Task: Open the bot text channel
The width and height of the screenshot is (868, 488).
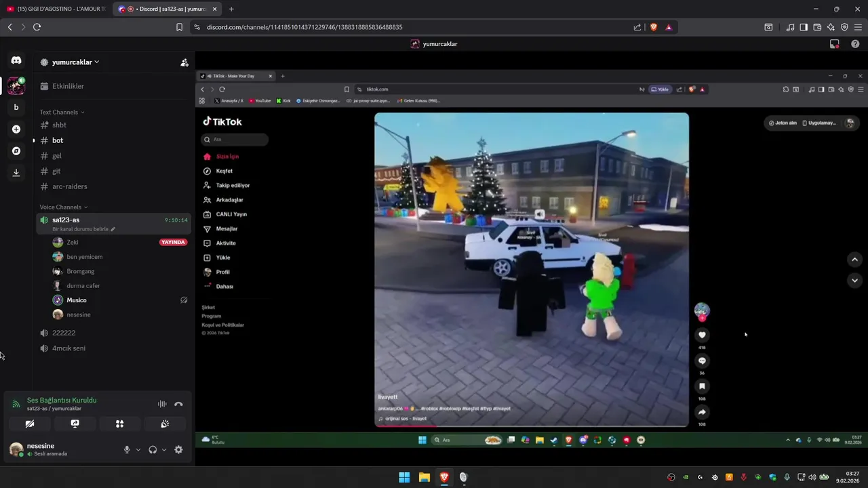Action: click(x=113, y=140)
